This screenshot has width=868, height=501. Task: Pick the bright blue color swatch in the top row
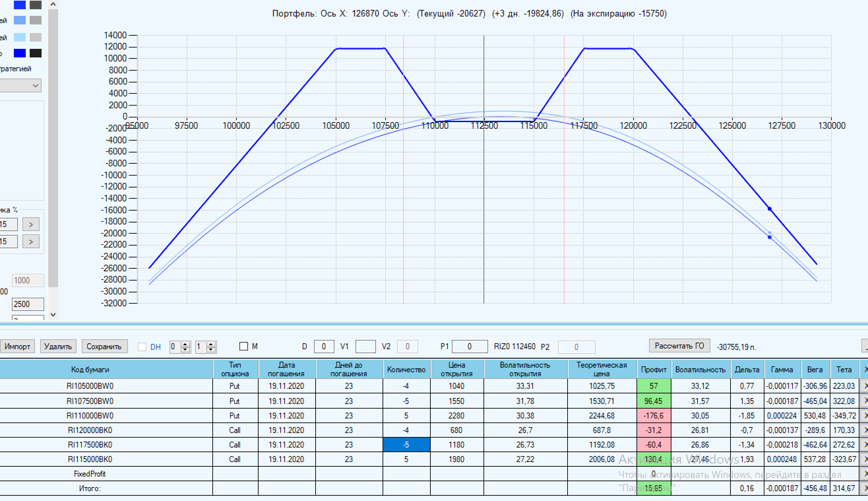pyautogui.click(x=19, y=5)
